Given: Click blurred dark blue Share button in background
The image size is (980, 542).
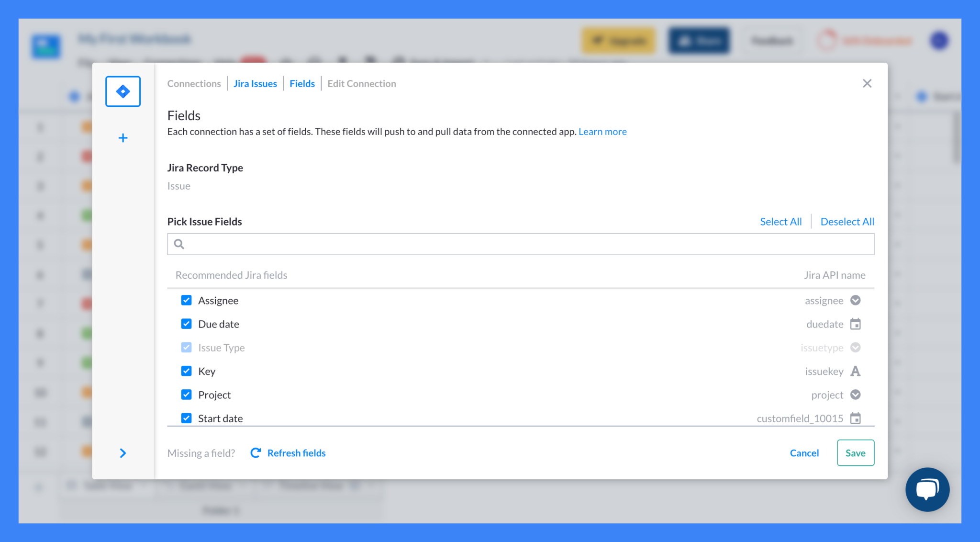Looking at the screenshot, I should [699, 41].
